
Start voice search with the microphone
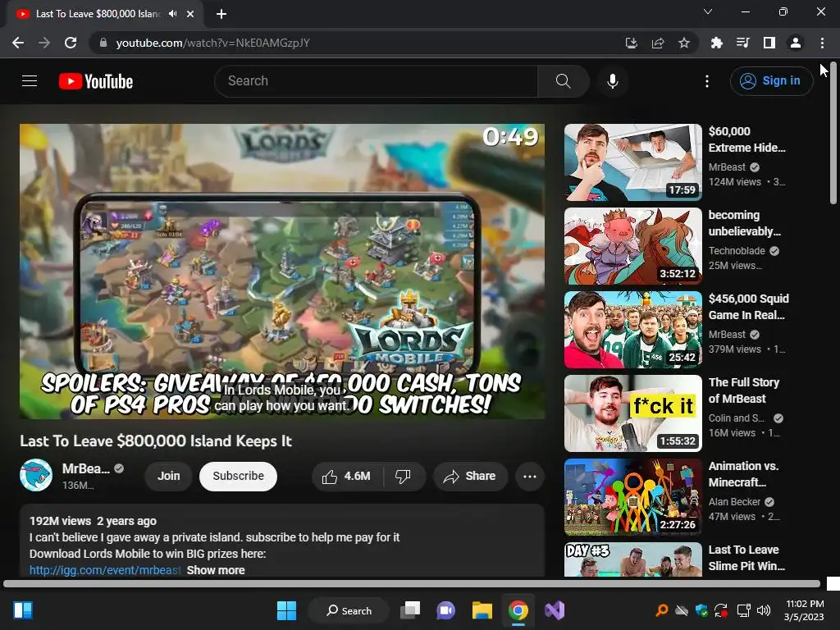click(613, 81)
